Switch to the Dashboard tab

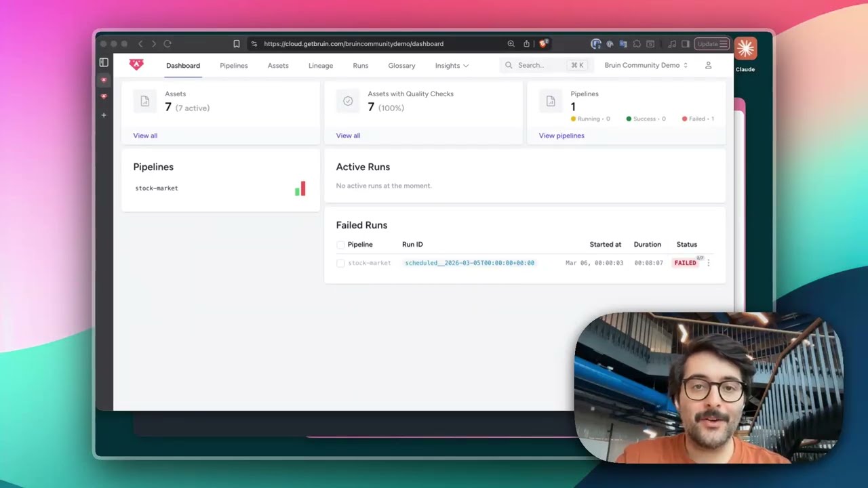[183, 66]
